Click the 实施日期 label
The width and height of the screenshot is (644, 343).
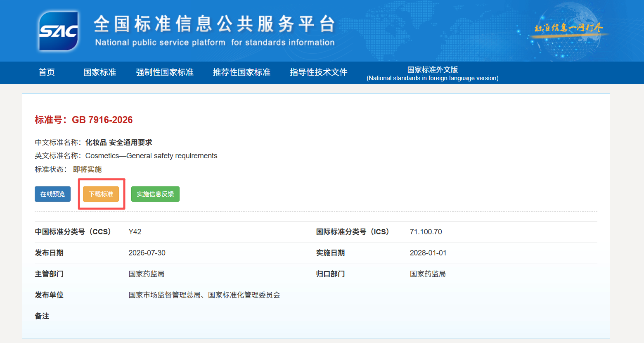coord(330,253)
